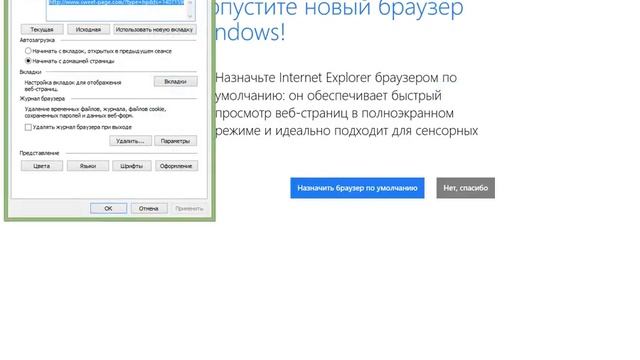Click the Применить button
Screen dimensions: 640x360
coord(189,208)
